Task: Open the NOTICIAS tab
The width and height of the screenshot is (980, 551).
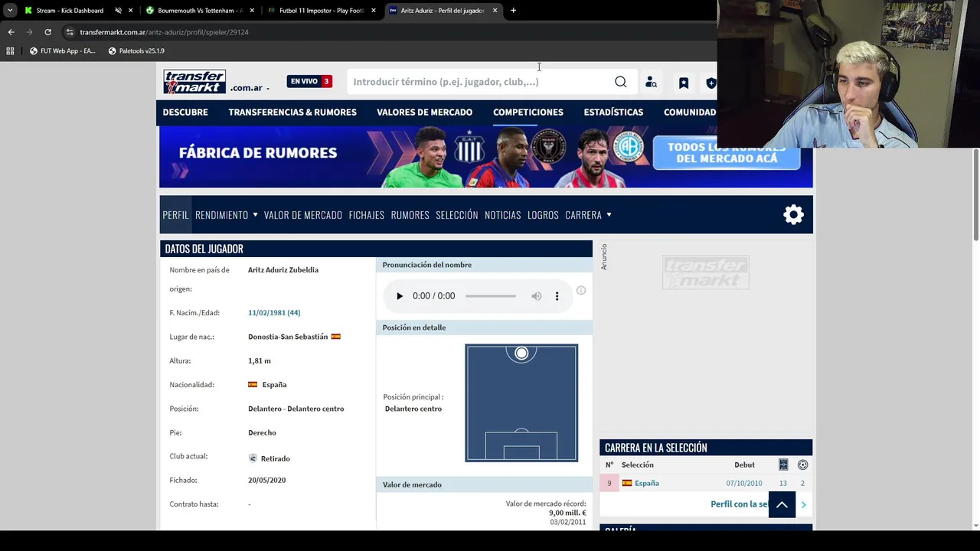Action: pyautogui.click(x=502, y=215)
